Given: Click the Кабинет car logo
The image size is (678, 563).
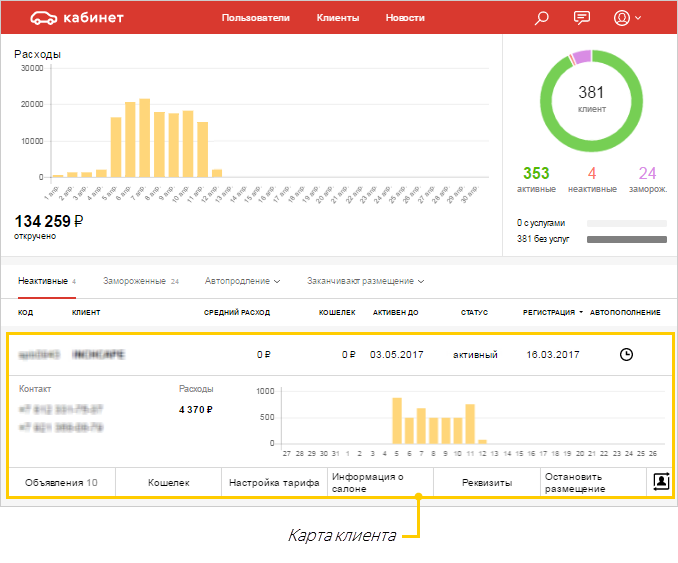Looking at the screenshot, I should pyautogui.click(x=77, y=18).
